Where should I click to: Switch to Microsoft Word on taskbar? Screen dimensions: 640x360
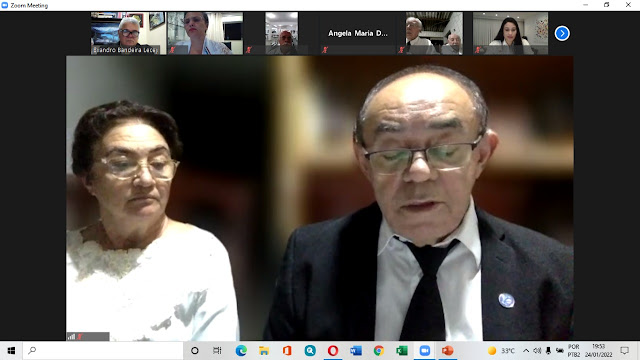coord(356,351)
